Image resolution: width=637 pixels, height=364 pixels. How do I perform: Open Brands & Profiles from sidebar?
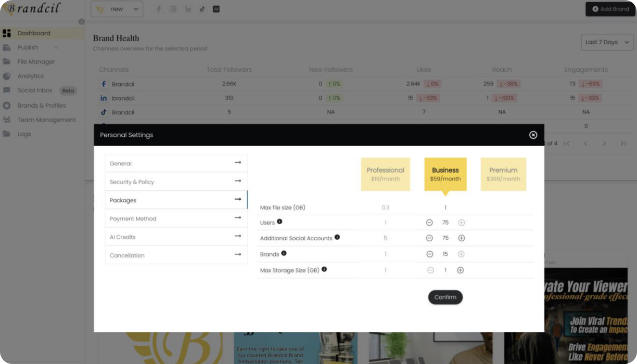(42, 106)
